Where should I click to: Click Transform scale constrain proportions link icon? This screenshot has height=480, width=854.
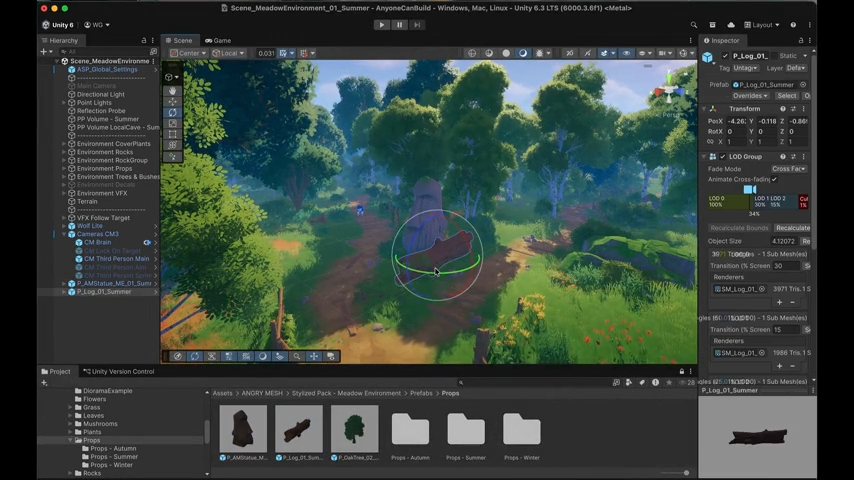(710, 142)
